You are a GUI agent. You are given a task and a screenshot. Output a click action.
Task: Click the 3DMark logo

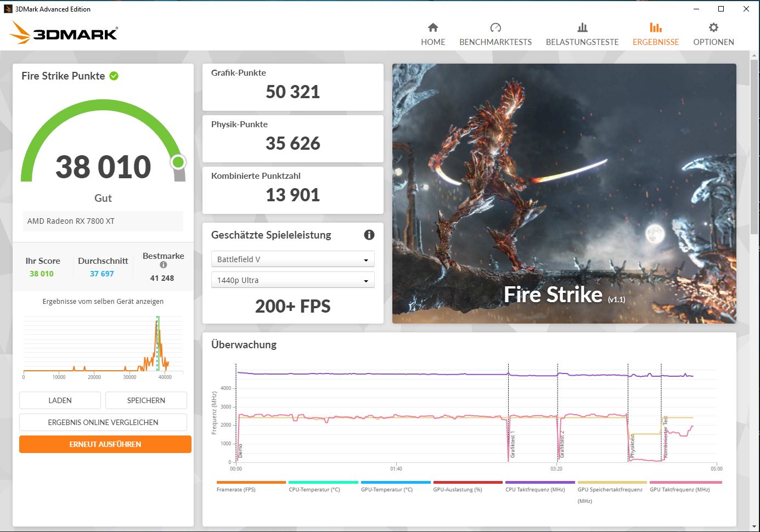[x=64, y=32]
